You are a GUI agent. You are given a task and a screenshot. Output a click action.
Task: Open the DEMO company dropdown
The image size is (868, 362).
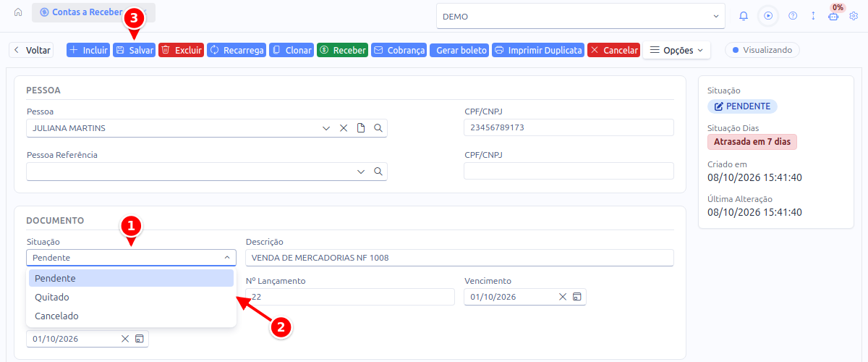click(581, 16)
